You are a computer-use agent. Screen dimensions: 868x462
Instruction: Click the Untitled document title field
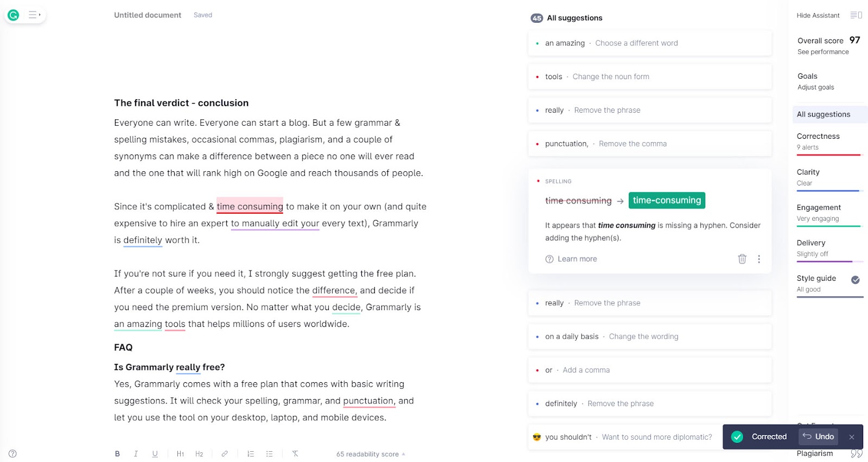point(148,15)
